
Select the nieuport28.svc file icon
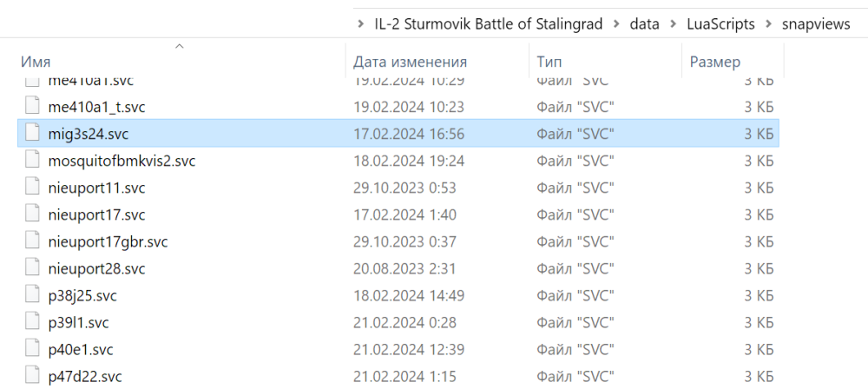(x=32, y=268)
